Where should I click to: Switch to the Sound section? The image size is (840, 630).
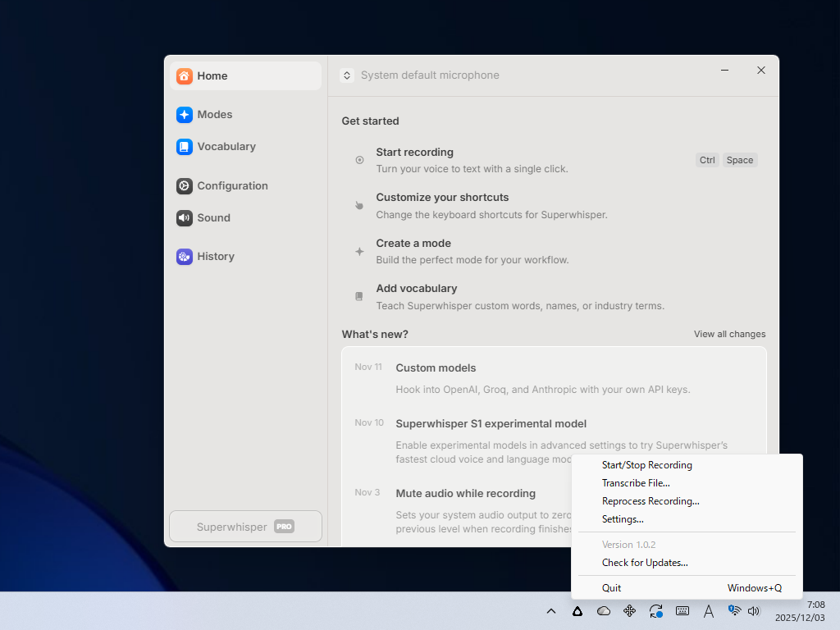[246, 218]
